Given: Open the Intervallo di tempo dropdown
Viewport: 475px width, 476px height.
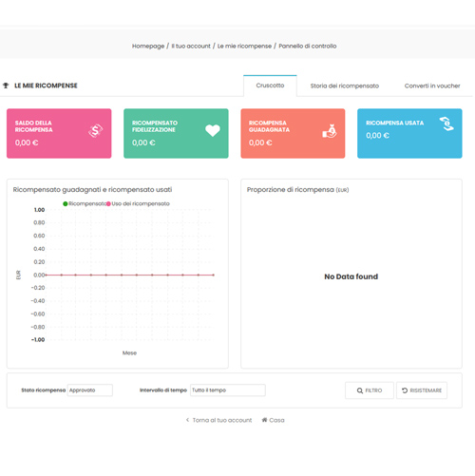Looking at the screenshot, I should click(228, 390).
